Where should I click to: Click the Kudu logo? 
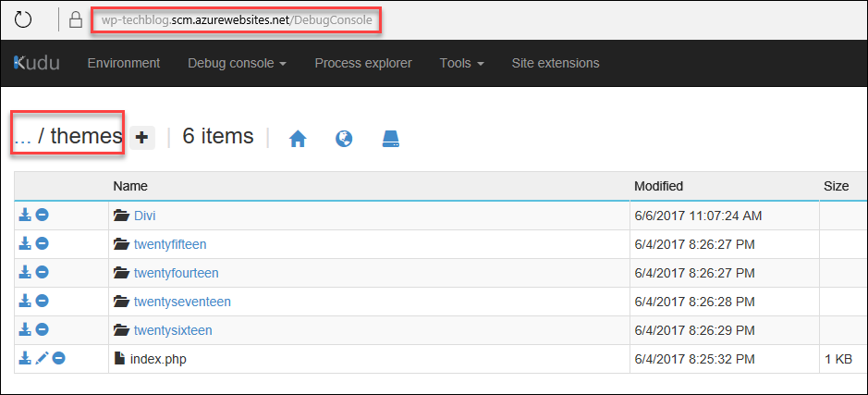click(37, 63)
